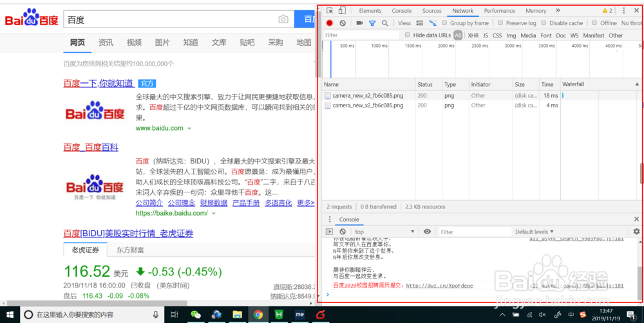This screenshot has width=644, height=323.
Task: Open the dwz.cn link in console
Action: coord(439,286)
